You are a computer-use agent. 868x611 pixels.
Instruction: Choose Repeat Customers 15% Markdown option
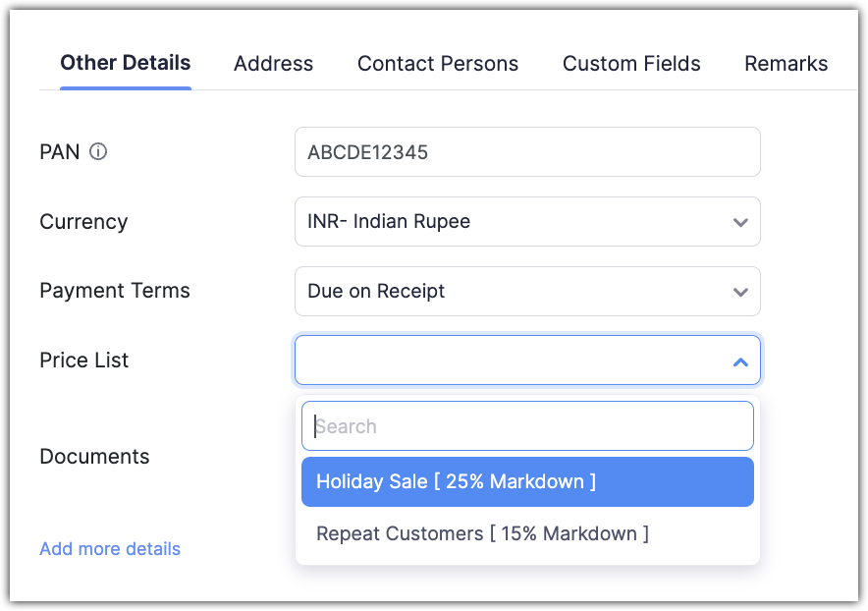(482, 534)
